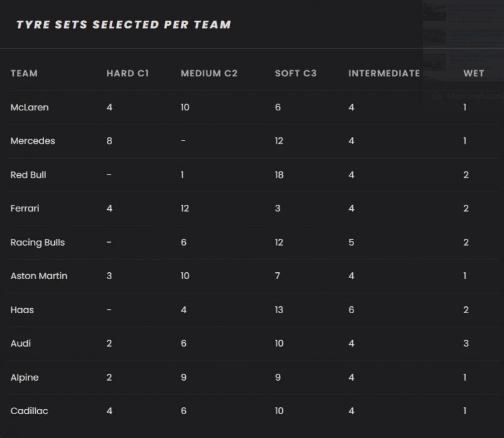Select the McLaren team name
The width and height of the screenshot is (504, 438).
(x=30, y=107)
